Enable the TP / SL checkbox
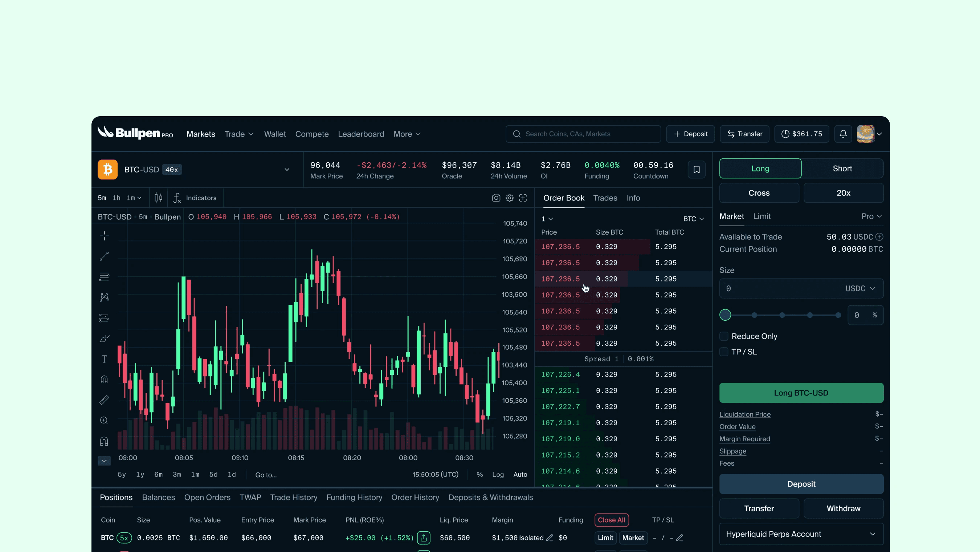Image resolution: width=980 pixels, height=552 pixels. [724, 352]
